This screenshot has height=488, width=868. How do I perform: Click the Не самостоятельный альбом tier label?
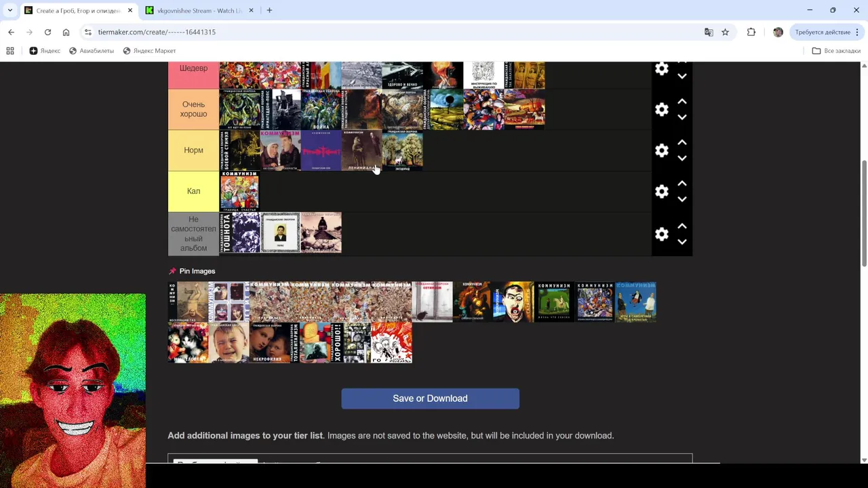coord(193,234)
